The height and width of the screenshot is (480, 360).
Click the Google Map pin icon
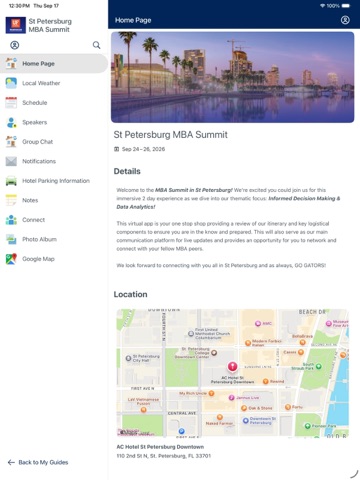pyautogui.click(x=11, y=259)
